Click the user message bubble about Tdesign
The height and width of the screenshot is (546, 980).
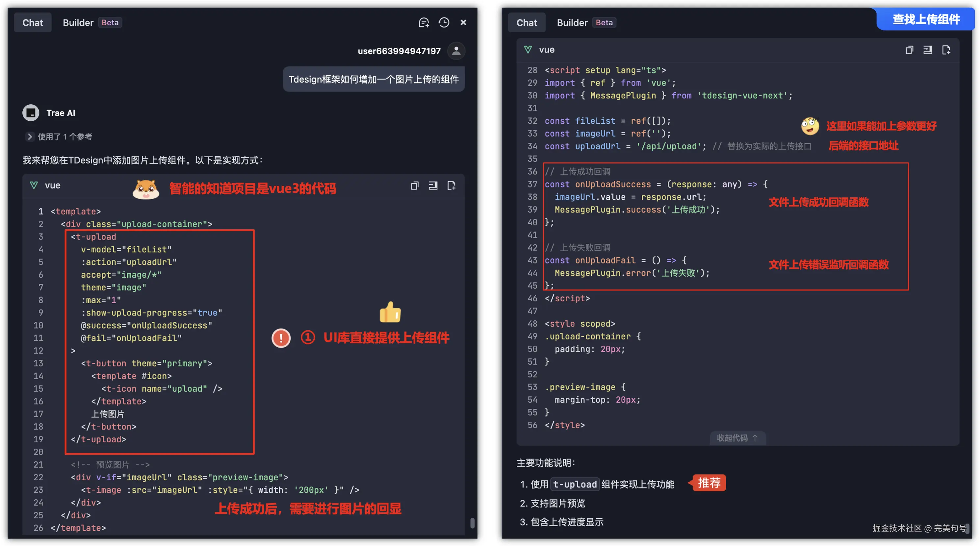click(373, 79)
